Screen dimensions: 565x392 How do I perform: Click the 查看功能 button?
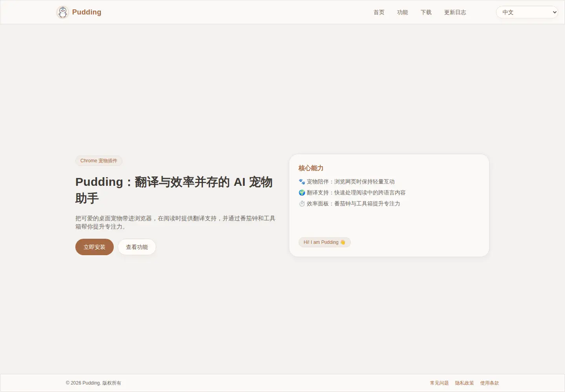[x=137, y=247]
